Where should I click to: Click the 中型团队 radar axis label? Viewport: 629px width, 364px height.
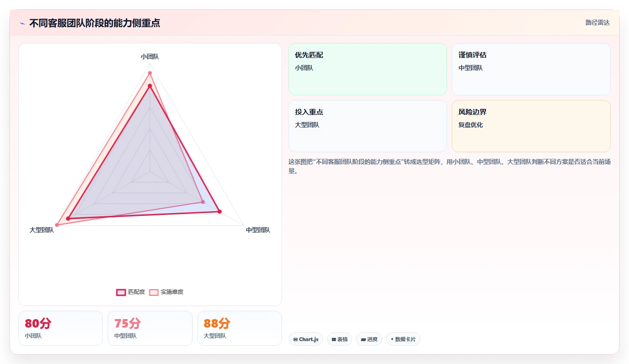click(x=258, y=230)
